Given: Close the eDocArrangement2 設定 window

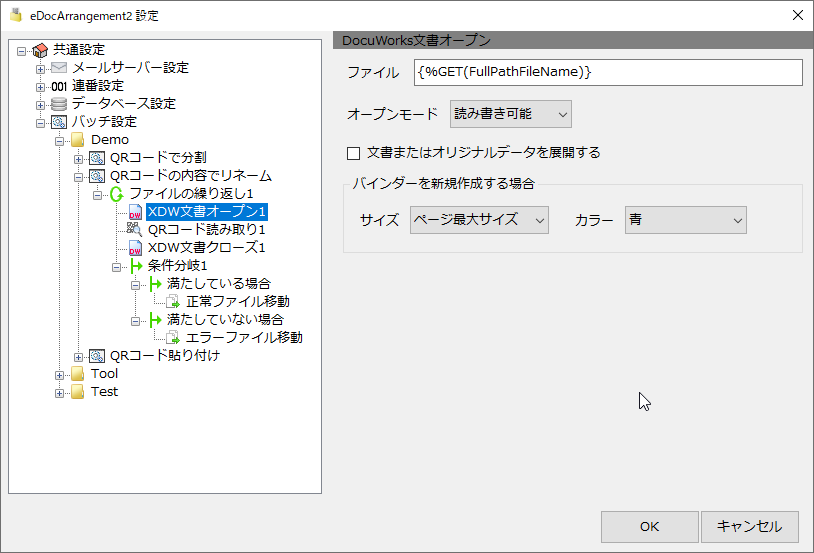Looking at the screenshot, I should (798, 15).
